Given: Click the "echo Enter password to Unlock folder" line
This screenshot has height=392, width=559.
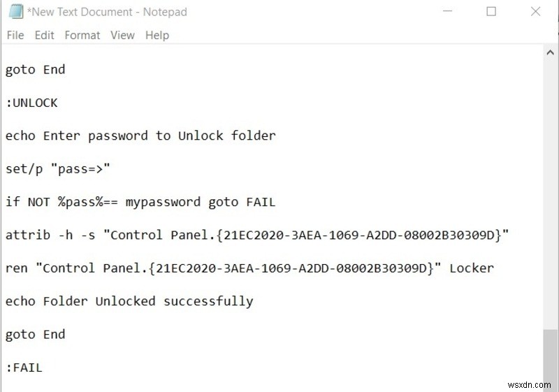Looking at the screenshot, I should [140, 136].
